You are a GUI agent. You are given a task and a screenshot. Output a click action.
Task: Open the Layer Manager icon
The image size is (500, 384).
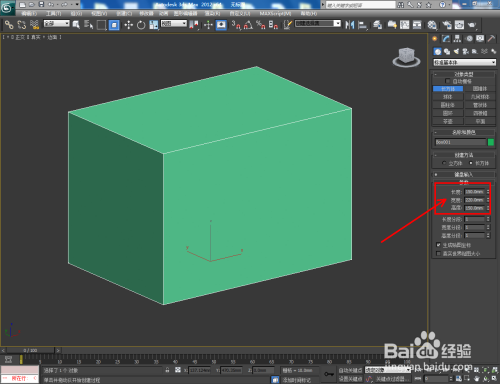pyautogui.click(x=377, y=25)
